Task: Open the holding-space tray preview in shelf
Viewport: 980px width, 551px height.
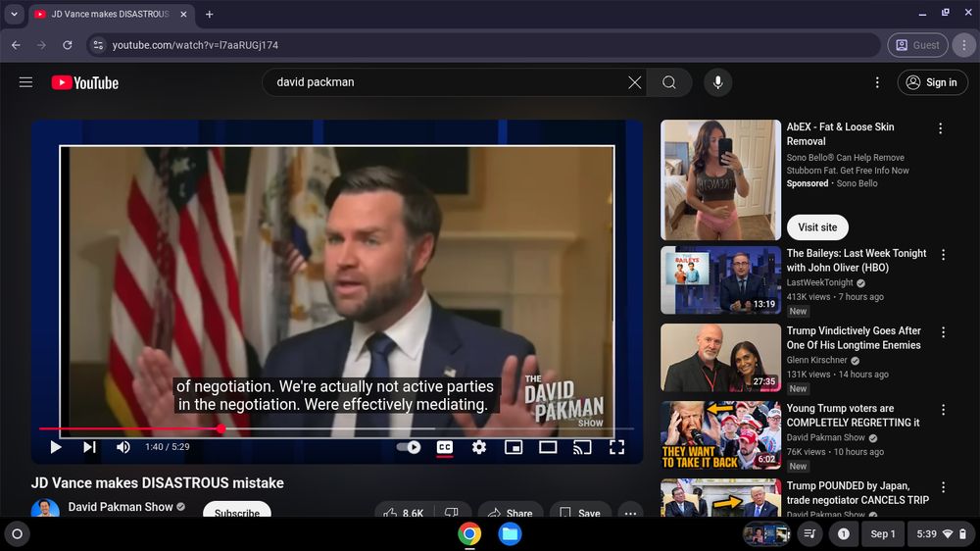Action: 767,534
